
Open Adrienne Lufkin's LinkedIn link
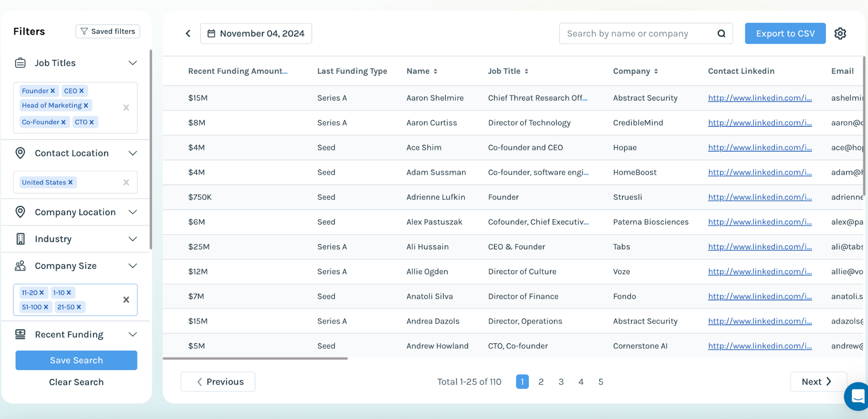pos(760,197)
